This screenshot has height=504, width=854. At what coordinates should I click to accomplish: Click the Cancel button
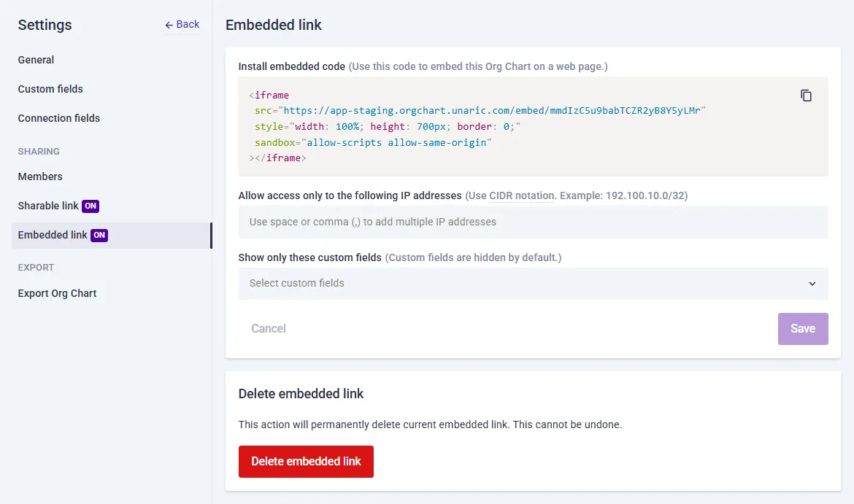[x=269, y=329]
